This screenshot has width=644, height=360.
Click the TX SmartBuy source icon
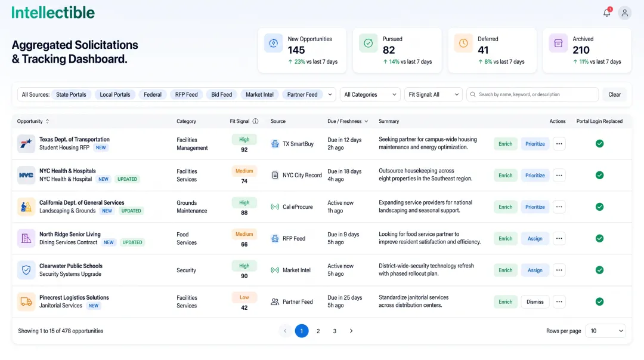click(275, 144)
